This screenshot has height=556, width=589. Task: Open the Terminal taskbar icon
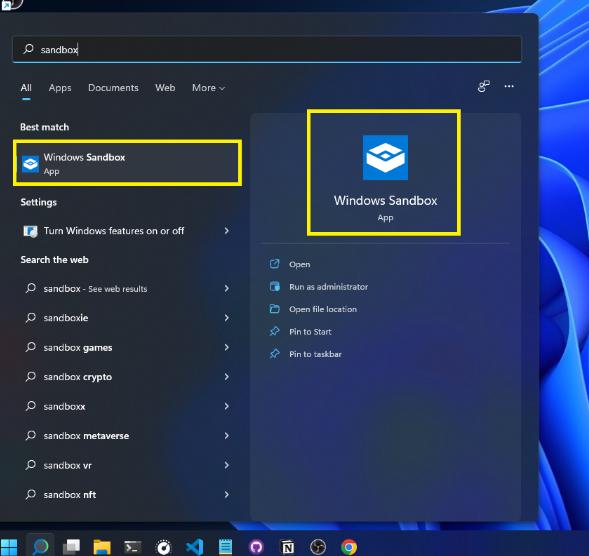tap(133, 547)
